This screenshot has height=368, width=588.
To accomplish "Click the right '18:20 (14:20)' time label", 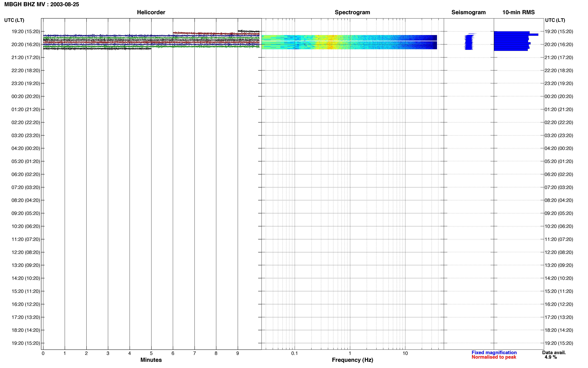I will (x=559, y=330).
